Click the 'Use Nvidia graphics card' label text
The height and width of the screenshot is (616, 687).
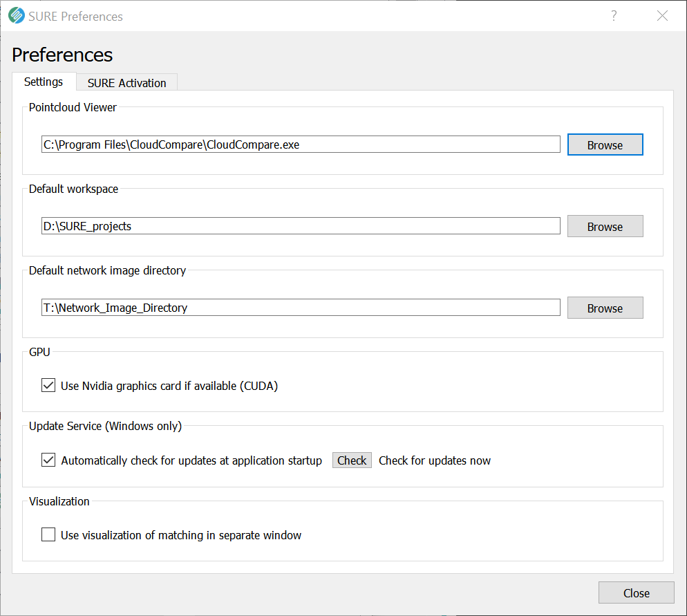pos(169,386)
